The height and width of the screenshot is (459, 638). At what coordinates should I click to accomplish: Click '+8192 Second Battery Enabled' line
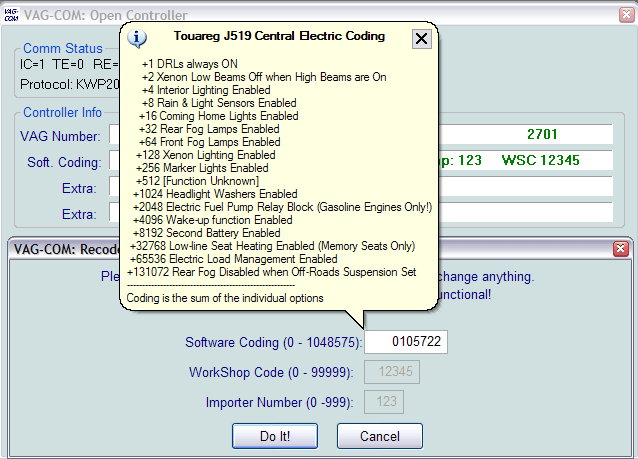coord(206,233)
